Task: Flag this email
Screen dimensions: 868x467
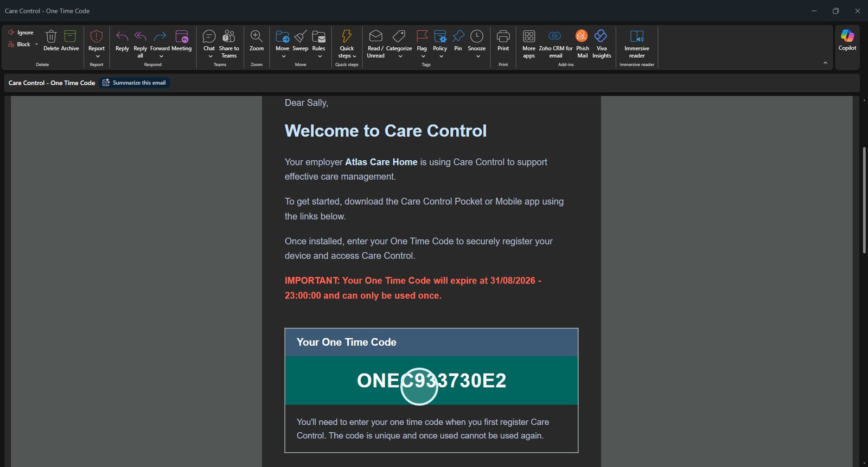Action: [422, 36]
